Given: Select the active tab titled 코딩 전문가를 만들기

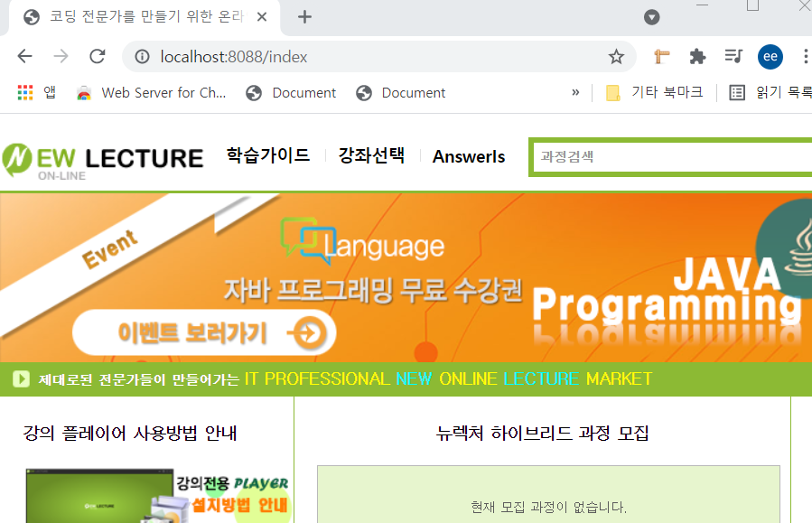Looking at the screenshot, I should pos(145,17).
